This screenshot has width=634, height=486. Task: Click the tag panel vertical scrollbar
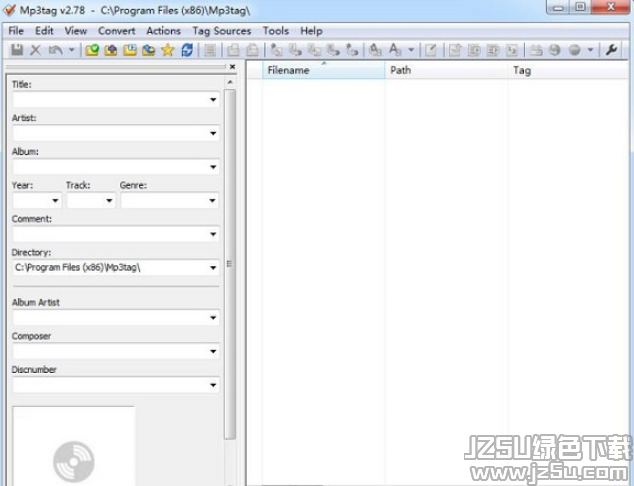pos(230,264)
